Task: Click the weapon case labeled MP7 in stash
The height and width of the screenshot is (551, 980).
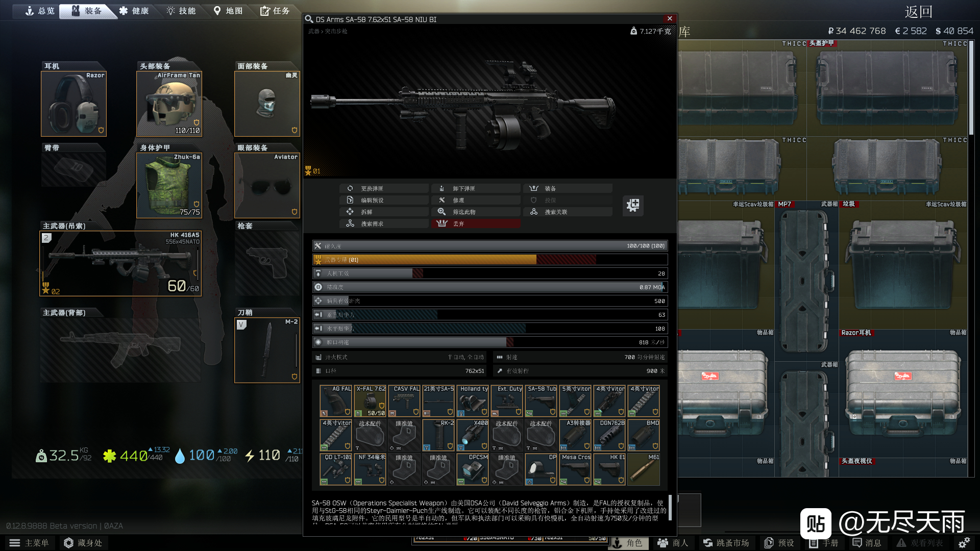Action: [806, 281]
